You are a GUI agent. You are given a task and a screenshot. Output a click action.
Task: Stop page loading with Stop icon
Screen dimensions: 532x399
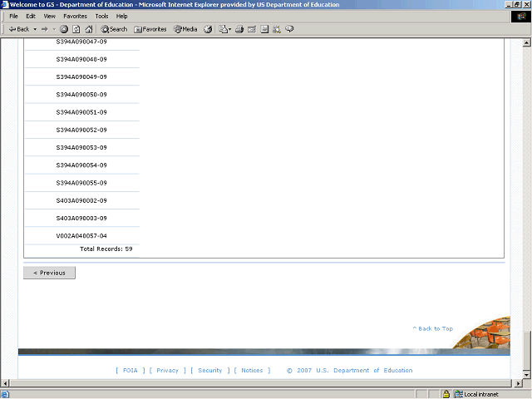click(64, 29)
